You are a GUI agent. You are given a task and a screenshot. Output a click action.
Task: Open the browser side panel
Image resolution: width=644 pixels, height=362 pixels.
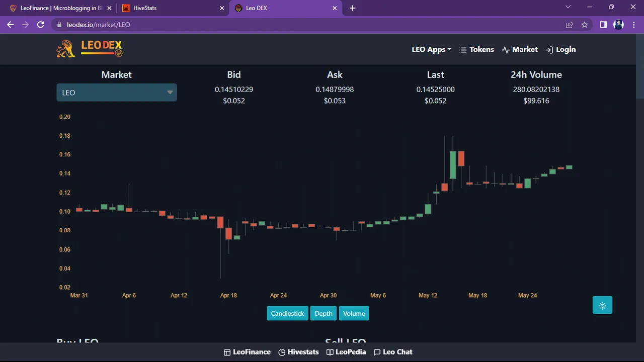[x=603, y=25]
